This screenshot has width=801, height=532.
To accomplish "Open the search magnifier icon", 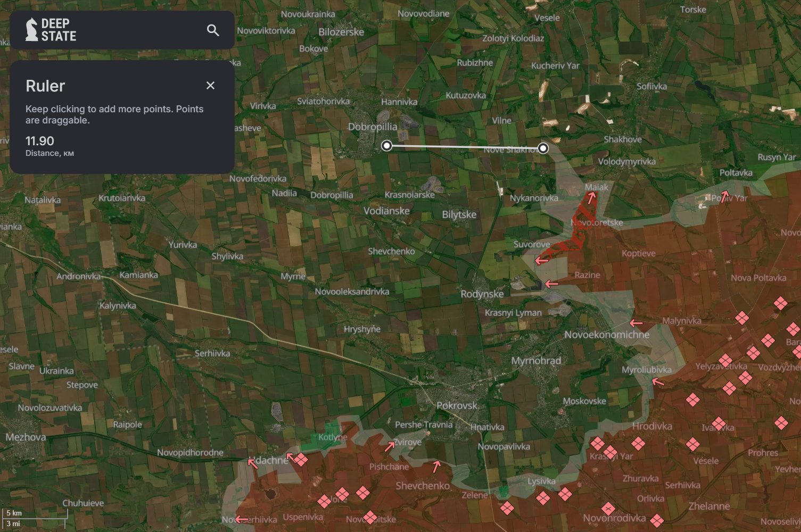I will pos(213,30).
